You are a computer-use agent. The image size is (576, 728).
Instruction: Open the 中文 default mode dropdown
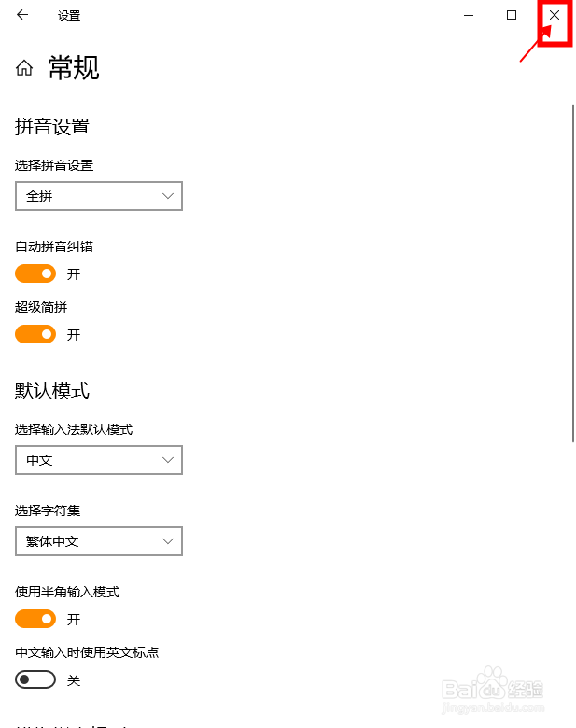pos(99,460)
